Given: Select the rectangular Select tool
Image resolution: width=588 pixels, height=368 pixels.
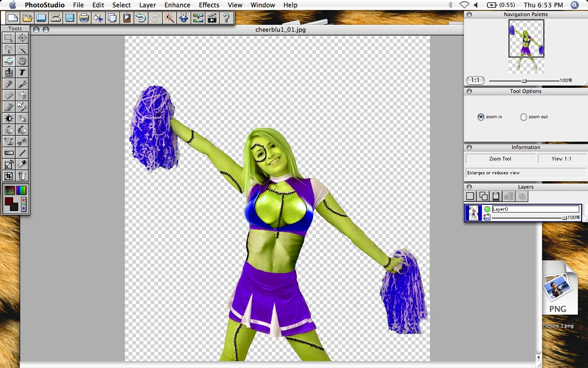Looking at the screenshot, I should point(9,38).
